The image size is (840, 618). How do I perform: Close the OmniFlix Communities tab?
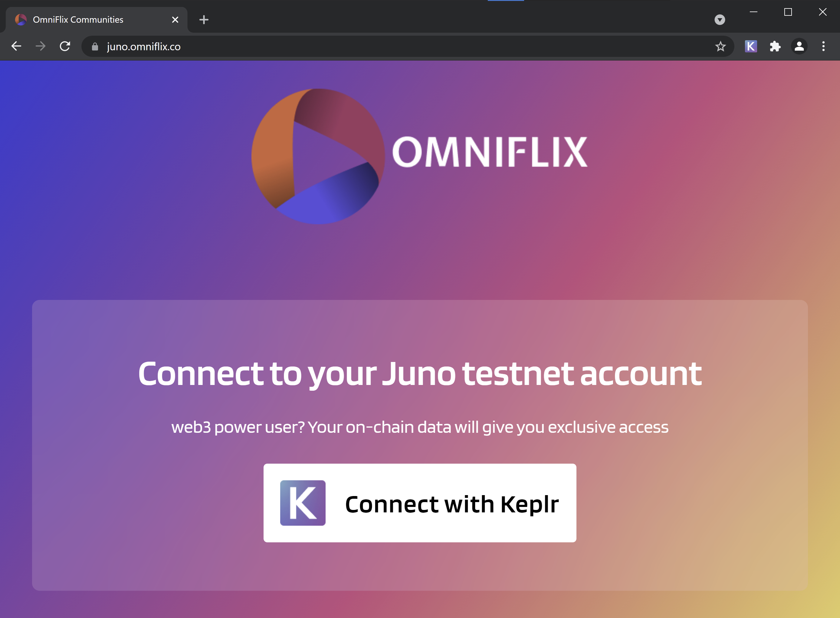point(175,19)
